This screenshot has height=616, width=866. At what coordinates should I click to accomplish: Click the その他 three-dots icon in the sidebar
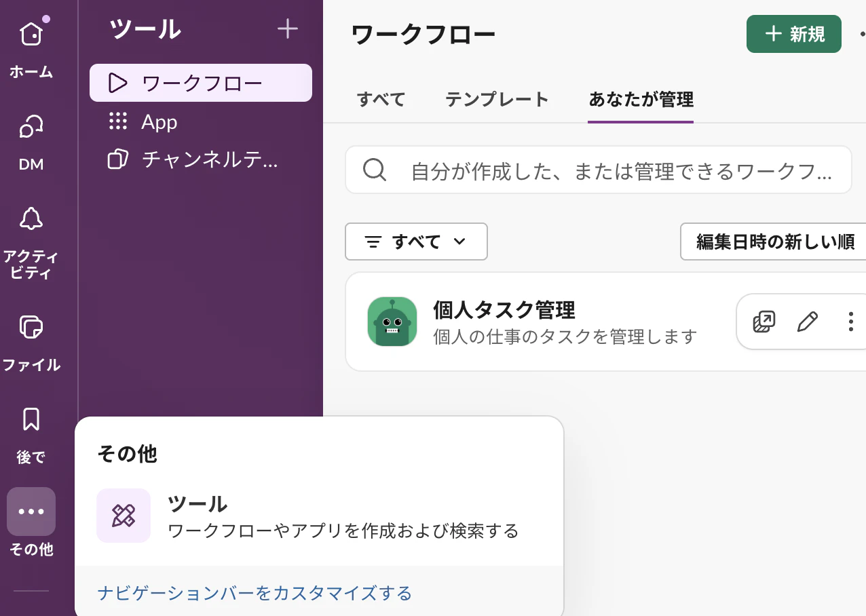coord(31,512)
